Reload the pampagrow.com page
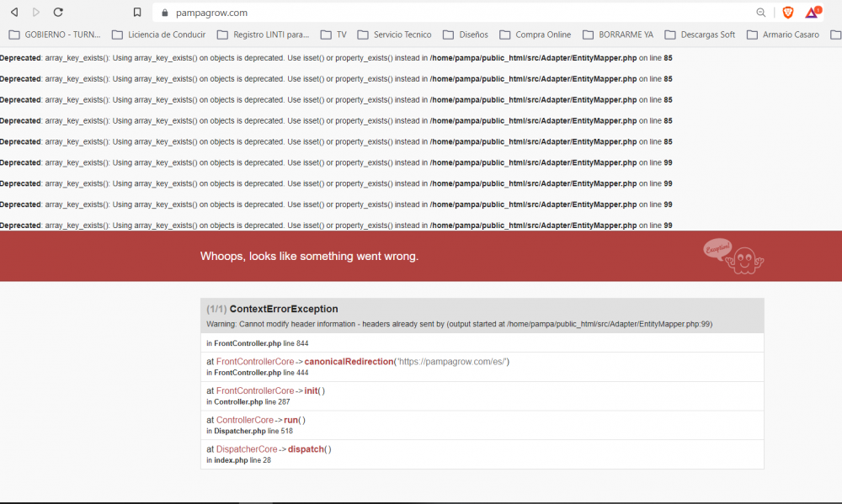This screenshot has width=842, height=504. (57, 12)
